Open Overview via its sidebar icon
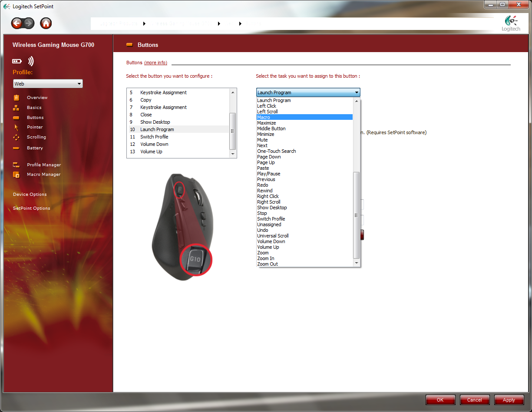Viewport: 532px width, 412px height. [x=17, y=98]
